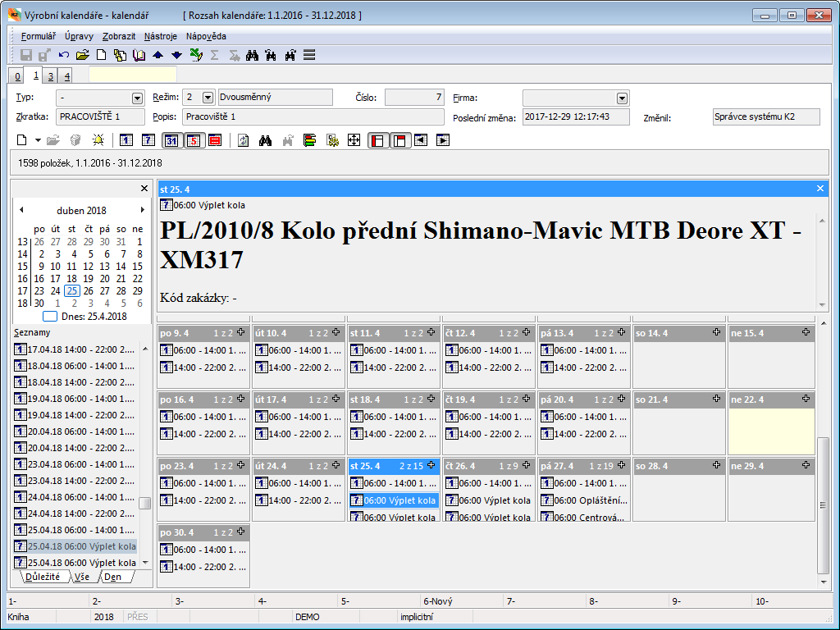The image size is (840, 630).
Task: Select the Den list tab
Action: (112, 577)
